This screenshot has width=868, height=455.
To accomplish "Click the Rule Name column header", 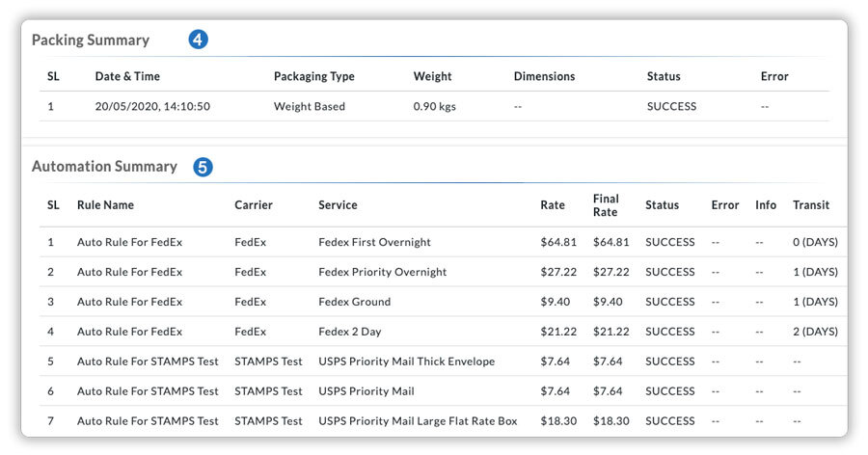I will pos(105,204).
